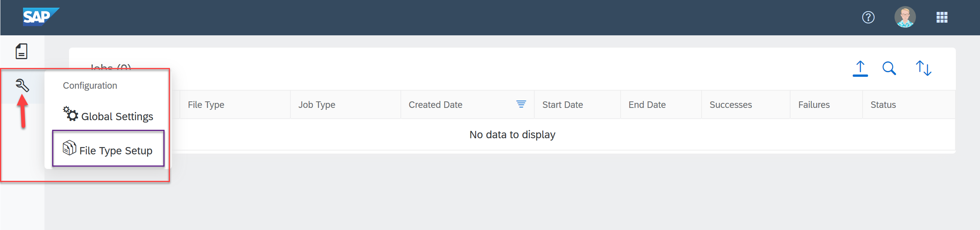Click the sort arrows icon

[923, 68]
